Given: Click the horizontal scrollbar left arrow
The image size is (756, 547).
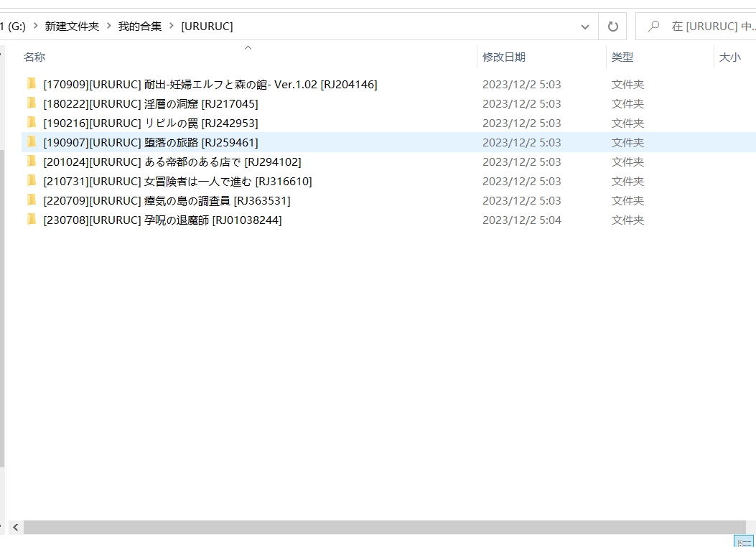Looking at the screenshot, I should point(15,527).
